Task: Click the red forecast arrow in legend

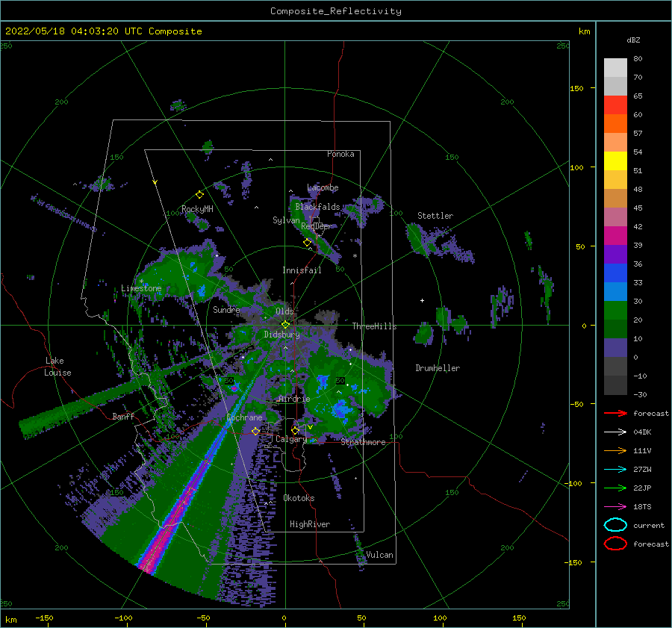Action: 615,413
